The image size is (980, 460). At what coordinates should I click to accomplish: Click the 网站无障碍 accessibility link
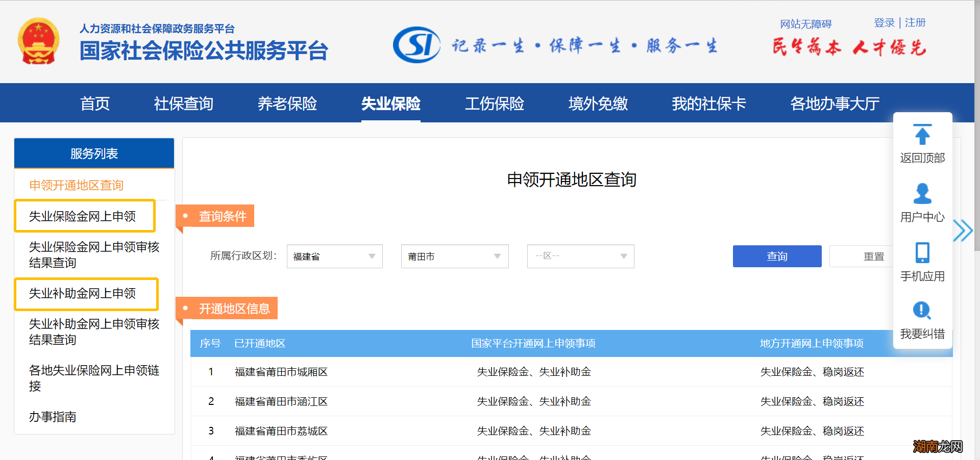[x=805, y=23]
